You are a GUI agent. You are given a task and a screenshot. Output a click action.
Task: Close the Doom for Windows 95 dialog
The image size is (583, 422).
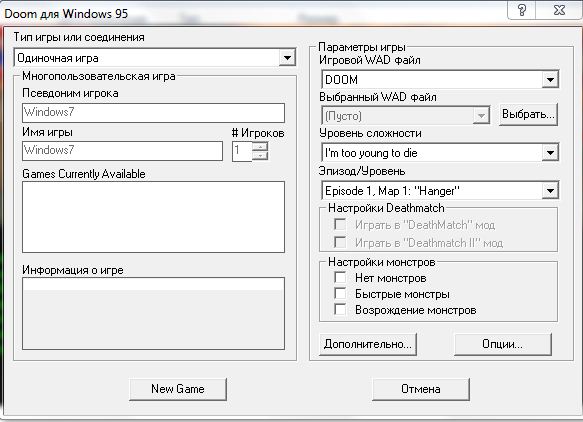point(559,10)
